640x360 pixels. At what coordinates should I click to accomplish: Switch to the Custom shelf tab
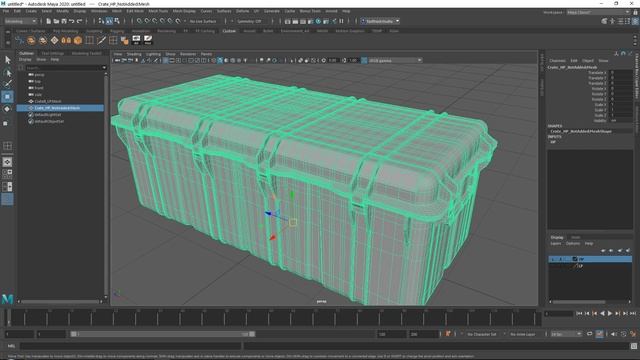click(x=229, y=31)
